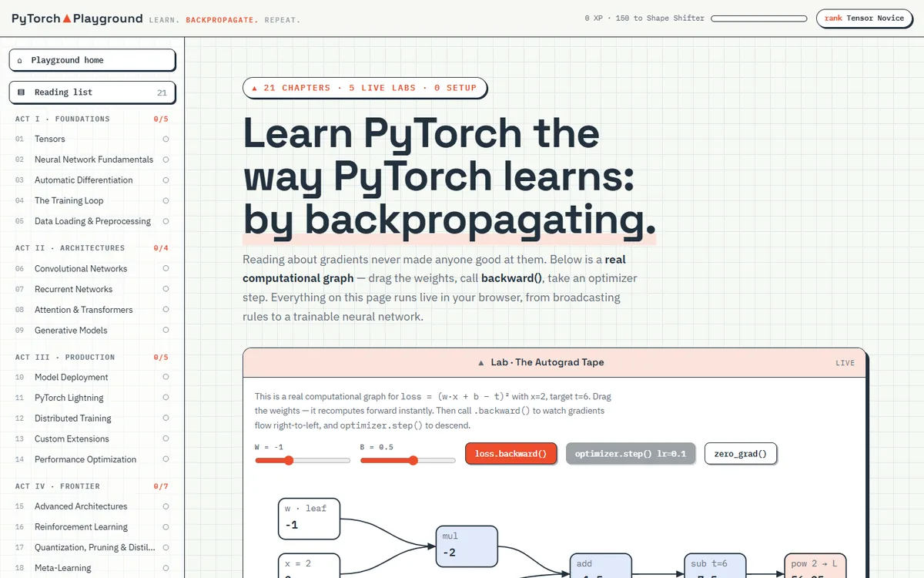Open Custom Extensions chapter
924x578 pixels.
92,439
